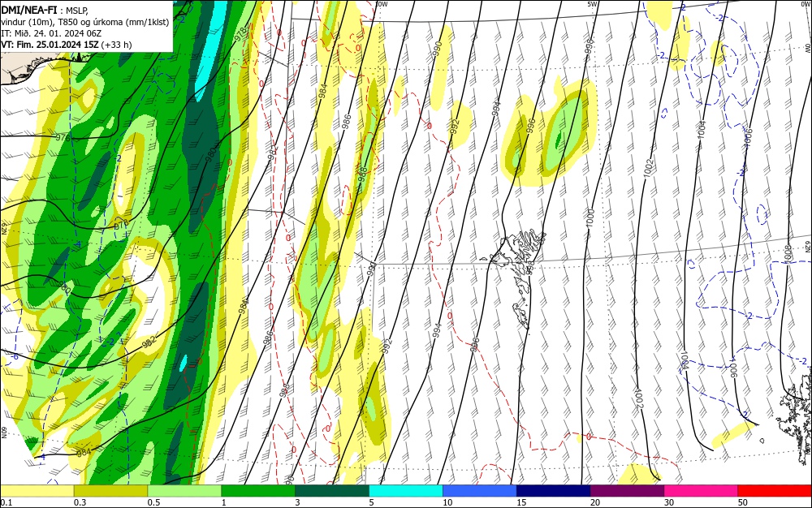Select the dark green 3–5 legend swatch
Image resolution: width=812 pixels, height=508 pixels.
(332, 491)
